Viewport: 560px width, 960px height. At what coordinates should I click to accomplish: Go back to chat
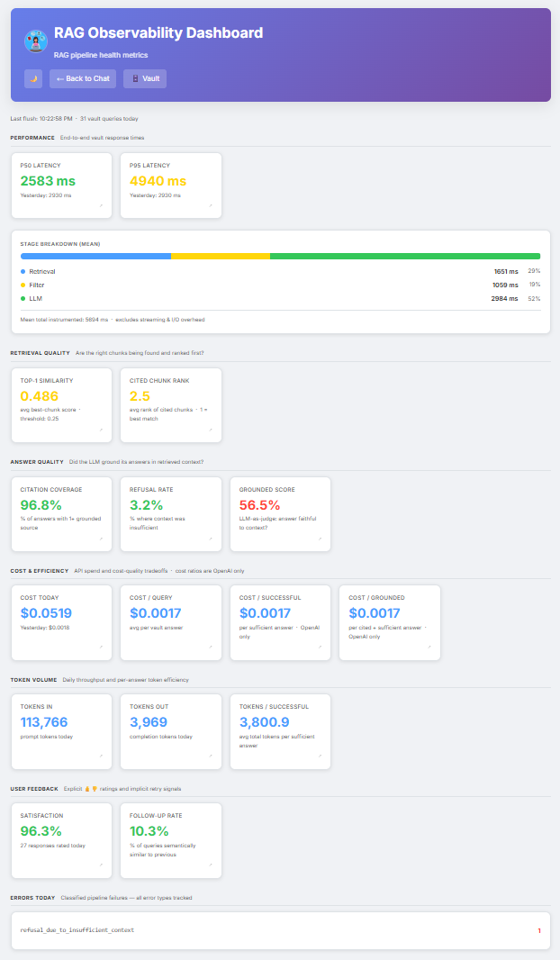point(83,78)
